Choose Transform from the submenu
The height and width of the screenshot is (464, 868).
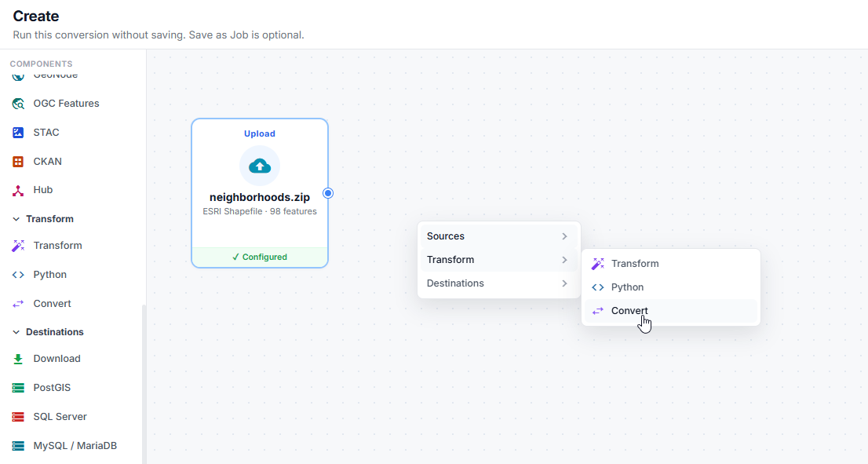[x=671, y=264]
